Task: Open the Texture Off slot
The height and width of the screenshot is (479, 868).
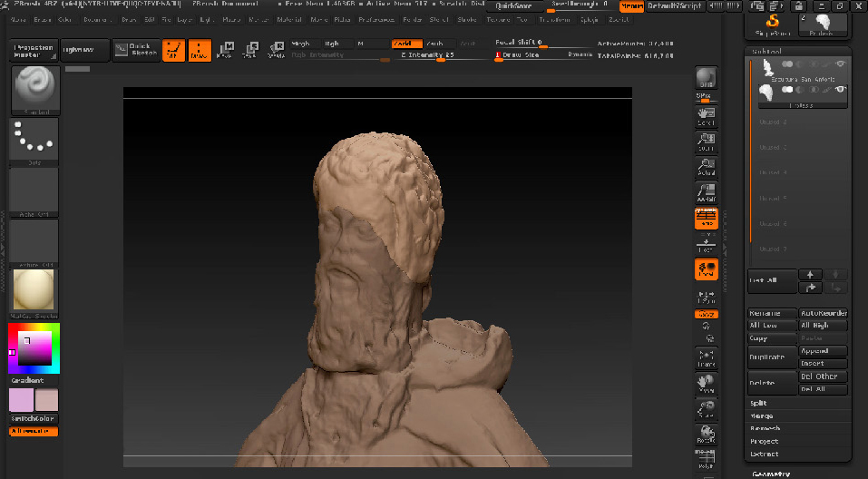Action: pos(34,243)
